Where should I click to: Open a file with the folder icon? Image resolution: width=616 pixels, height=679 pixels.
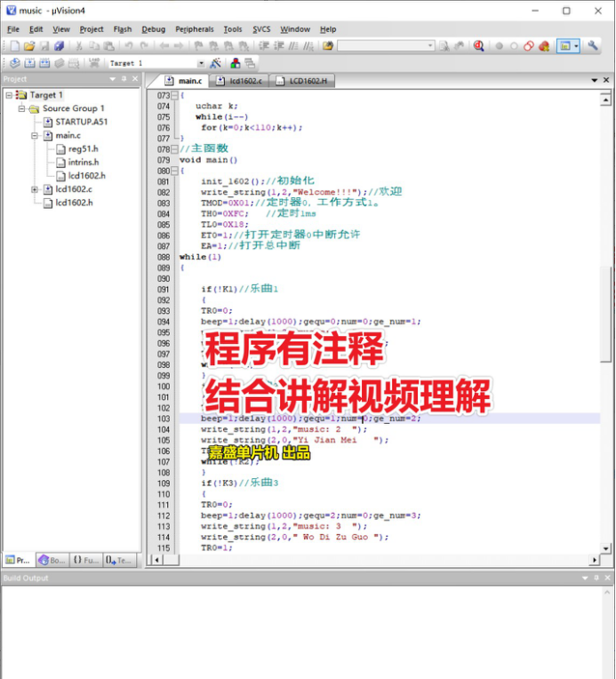click(x=29, y=46)
